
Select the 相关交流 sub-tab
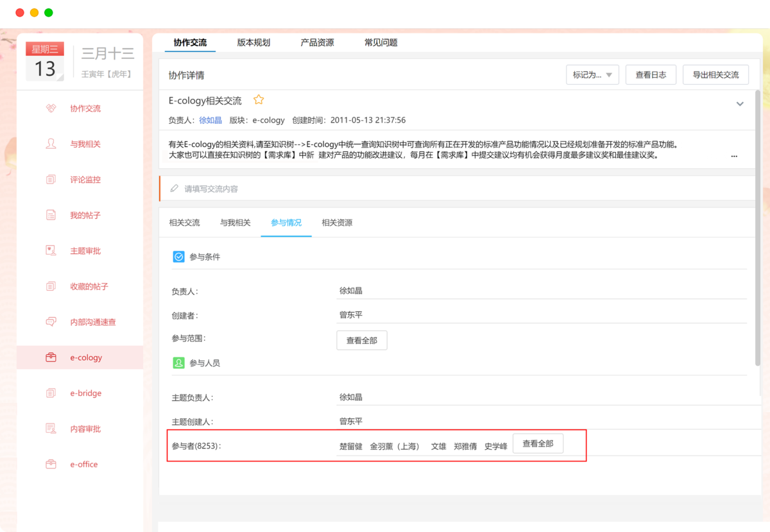tap(185, 223)
